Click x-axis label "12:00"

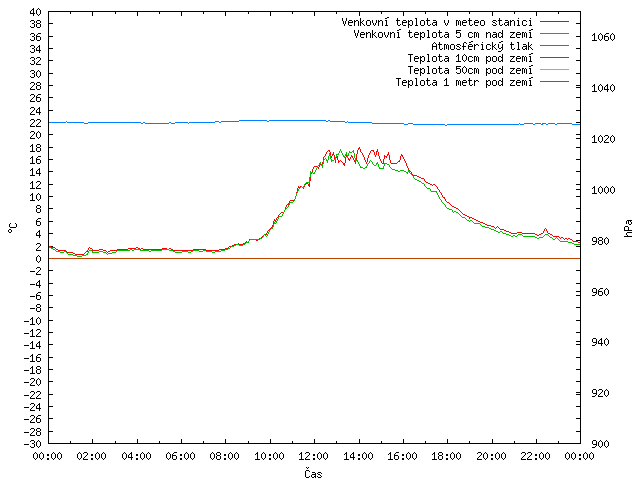[313, 456]
